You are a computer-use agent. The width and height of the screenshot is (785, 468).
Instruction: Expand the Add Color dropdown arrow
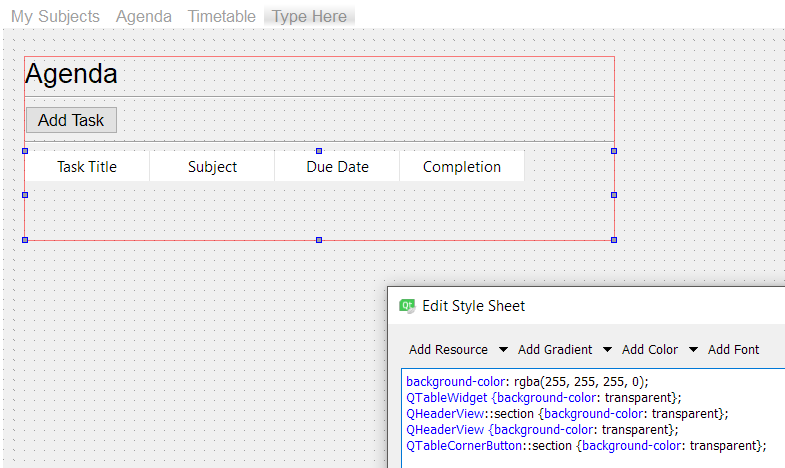pos(693,349)
